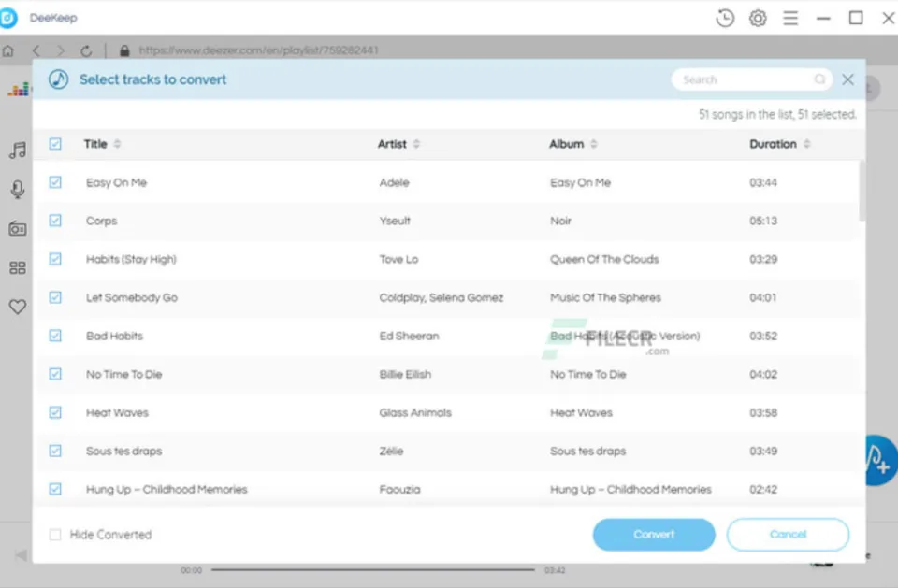The image size is (898, 588).
Task: Toggle the select-all checkbox in header
Action: (x=55, y=144)
